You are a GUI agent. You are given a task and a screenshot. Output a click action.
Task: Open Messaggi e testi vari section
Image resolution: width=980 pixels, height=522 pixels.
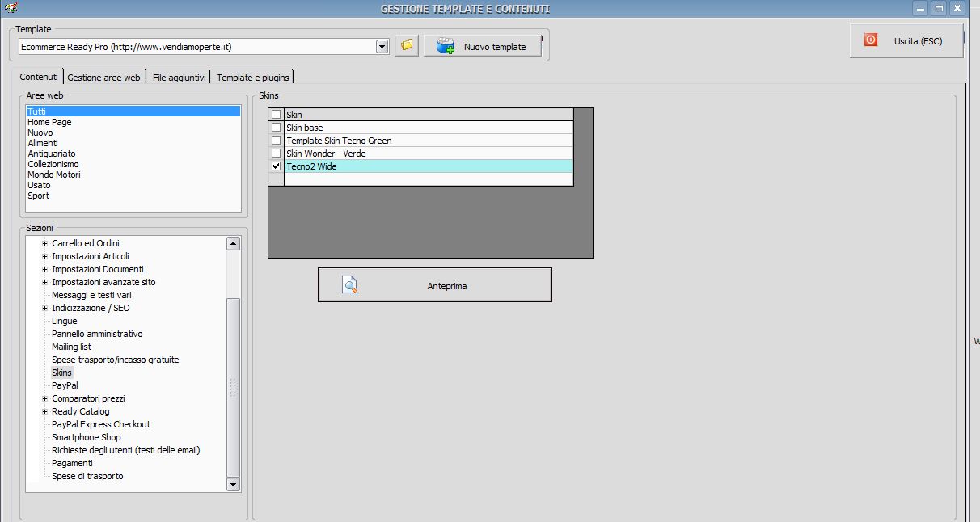(x=91, y=295)
